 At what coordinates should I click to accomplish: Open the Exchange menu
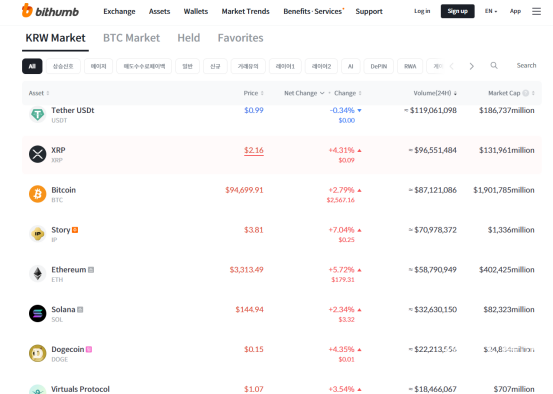coord(119,11)
